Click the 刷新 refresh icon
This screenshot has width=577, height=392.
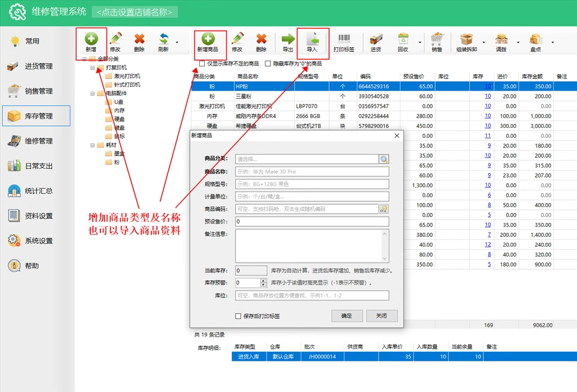click(x=163, y=39)
